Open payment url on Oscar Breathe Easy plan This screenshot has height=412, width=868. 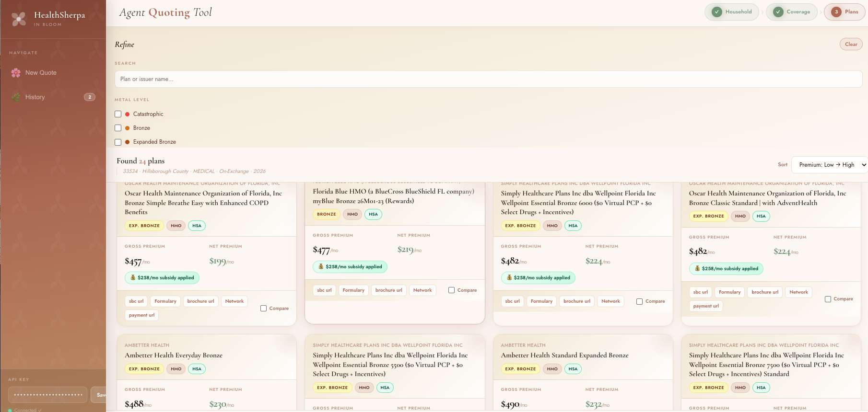[x=141, y=315]
